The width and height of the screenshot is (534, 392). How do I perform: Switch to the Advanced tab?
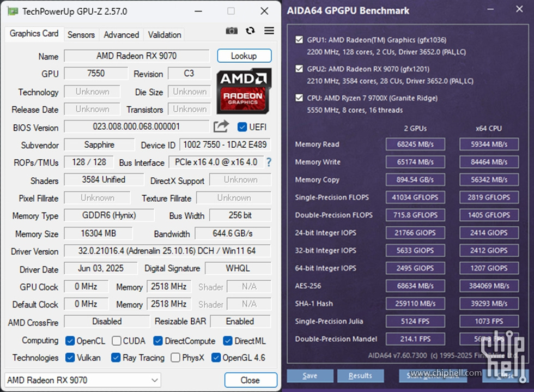tap(121, 35)
